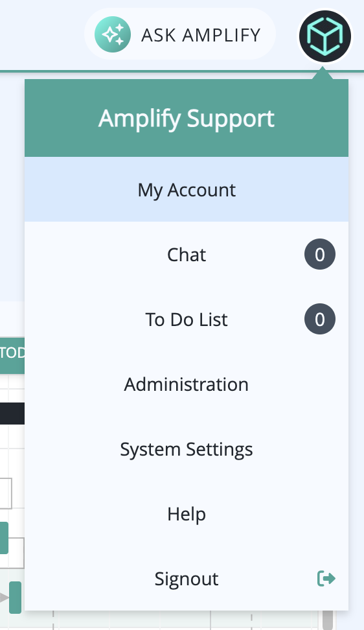This screenshot has height=630, width=364.
Task: Choose Signout from the menu
Action: click(x=187, y=579)
